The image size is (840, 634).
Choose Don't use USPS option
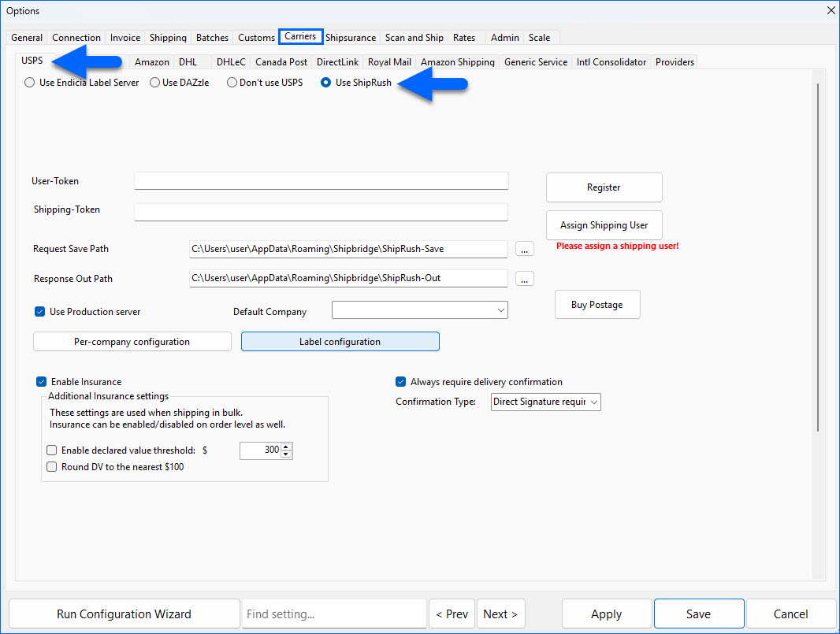click(232, 83)
